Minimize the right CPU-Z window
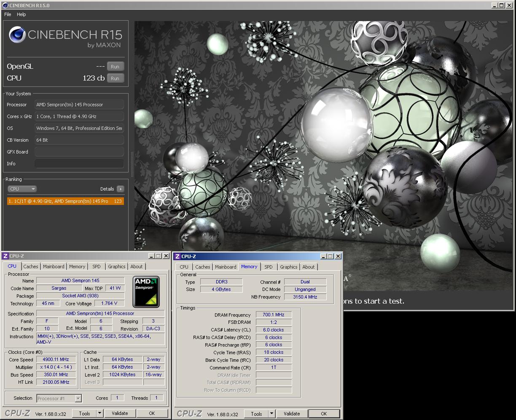Image resolution: width=516 pixels, height=420 pixels. (323, 256)
